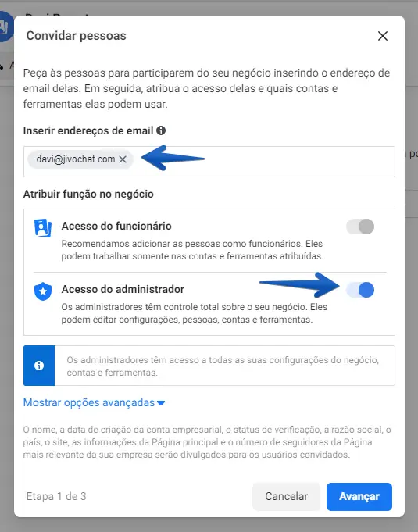Click the employee badge icon

43,227
